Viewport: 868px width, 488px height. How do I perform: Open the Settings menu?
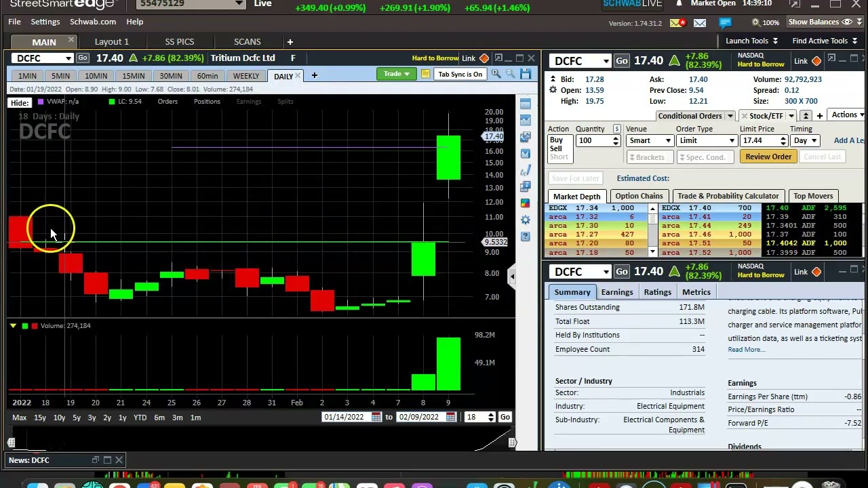point(45,22)
